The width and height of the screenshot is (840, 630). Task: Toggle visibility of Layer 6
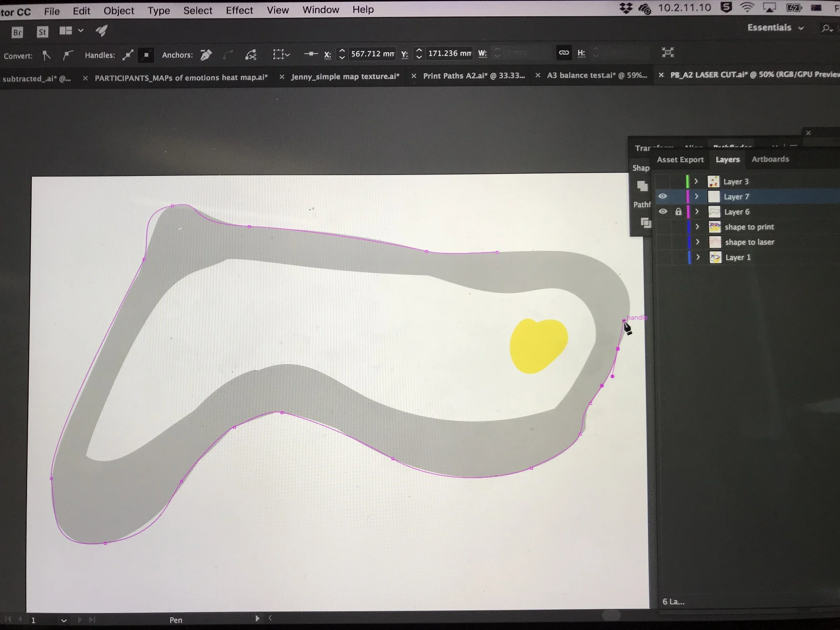click(x=663, y=212)
